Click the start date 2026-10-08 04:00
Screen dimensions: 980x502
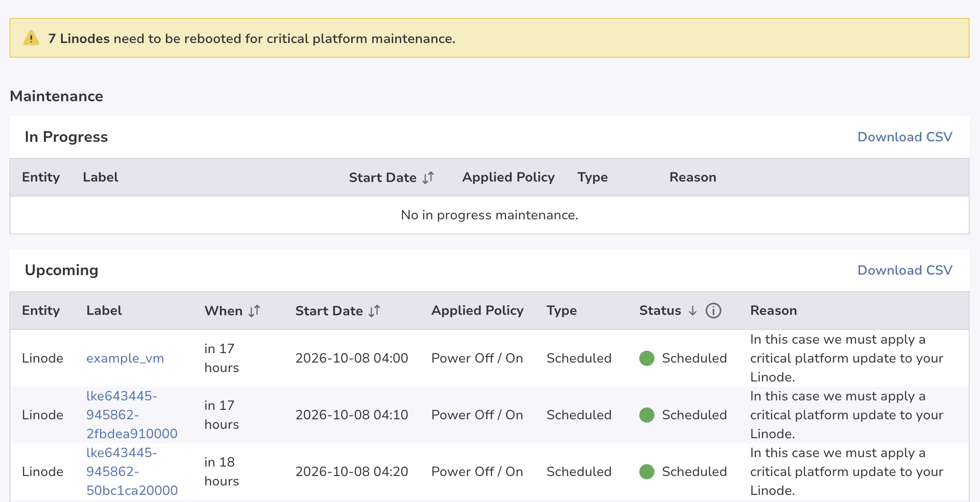point(352,358)
